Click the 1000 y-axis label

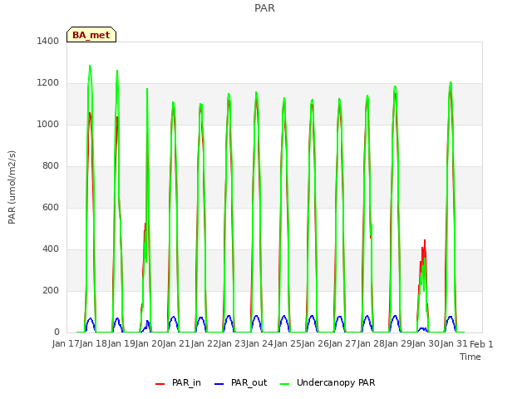pyautogui.click(x=48, y=124)
